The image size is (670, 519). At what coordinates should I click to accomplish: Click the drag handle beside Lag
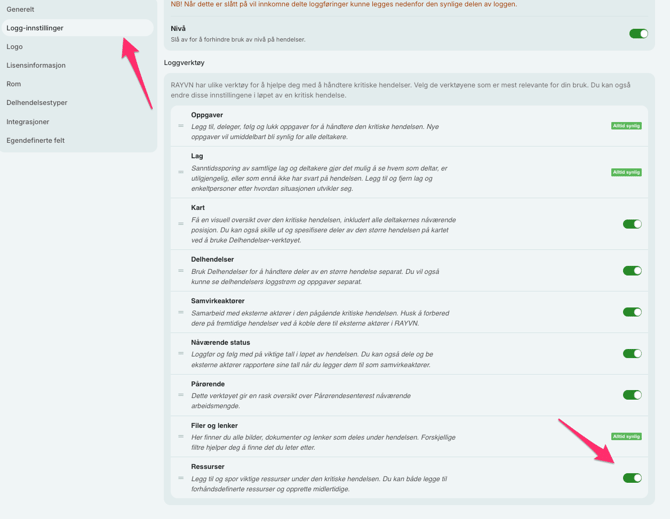click(181, 172)
